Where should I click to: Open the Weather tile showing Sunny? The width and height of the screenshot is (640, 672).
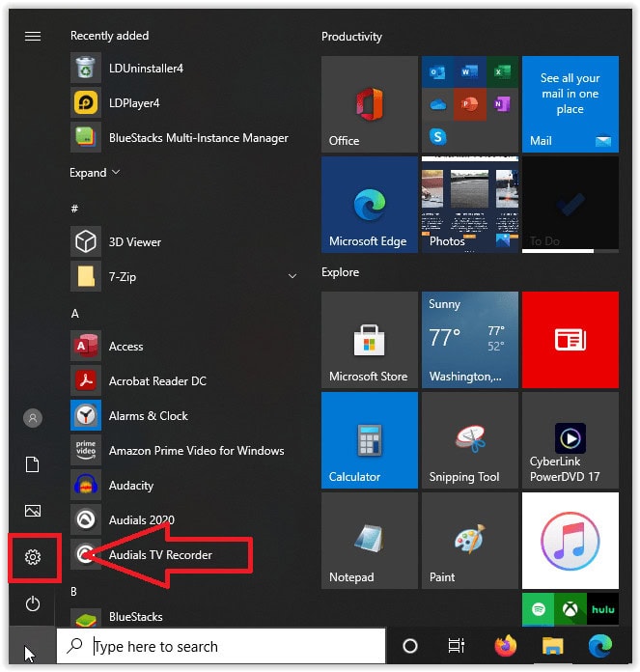click(469, 340)
